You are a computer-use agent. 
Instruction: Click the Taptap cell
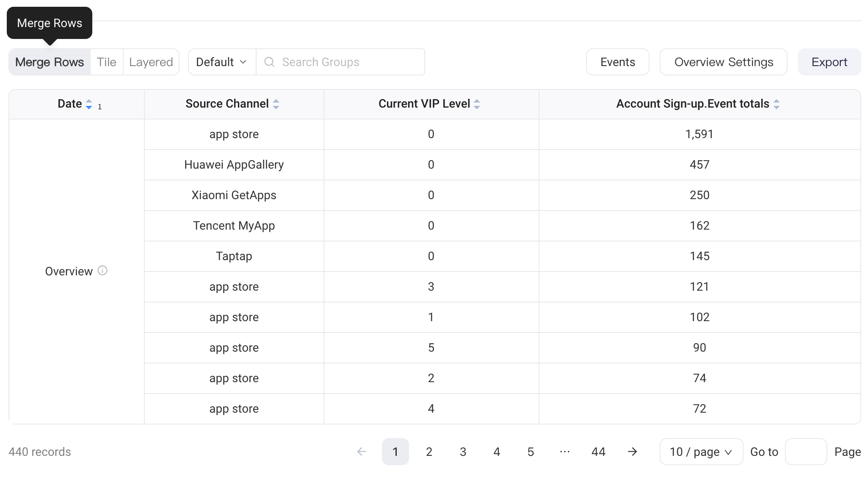pos(234,256)
